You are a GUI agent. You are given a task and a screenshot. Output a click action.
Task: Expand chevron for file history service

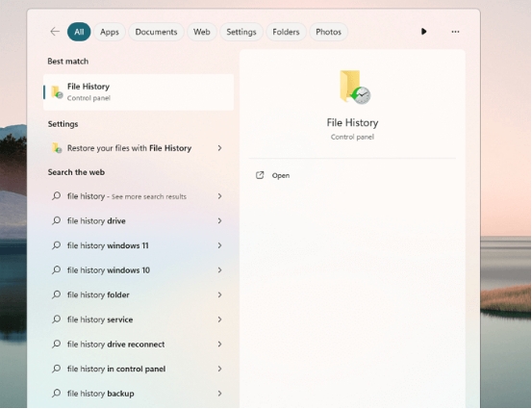point(220,320)
